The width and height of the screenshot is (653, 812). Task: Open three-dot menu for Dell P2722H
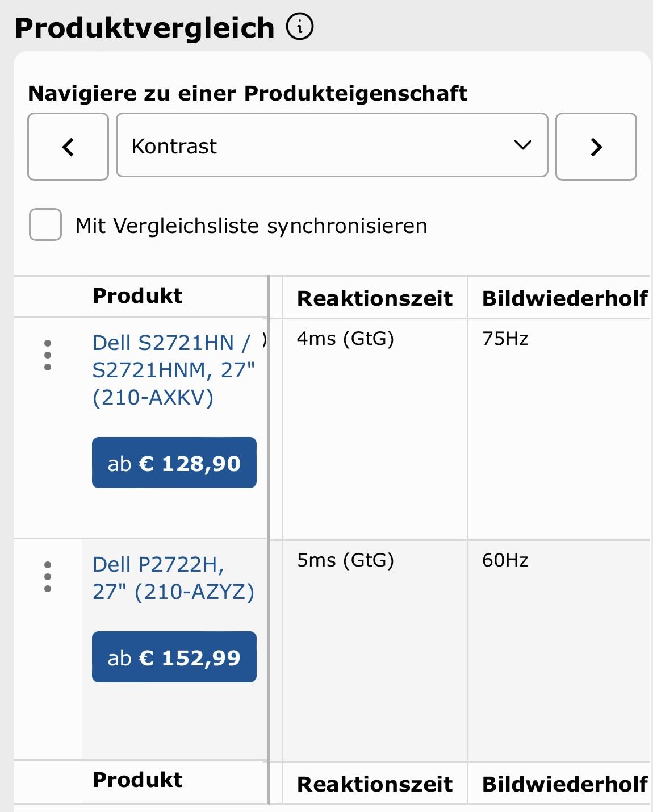click(48, 577)
